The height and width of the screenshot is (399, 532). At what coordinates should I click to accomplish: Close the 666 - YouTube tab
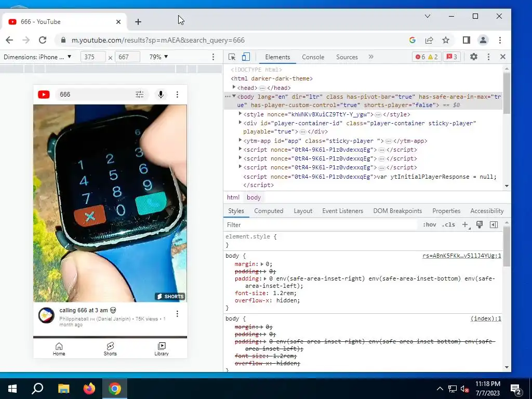click(118, 22)
